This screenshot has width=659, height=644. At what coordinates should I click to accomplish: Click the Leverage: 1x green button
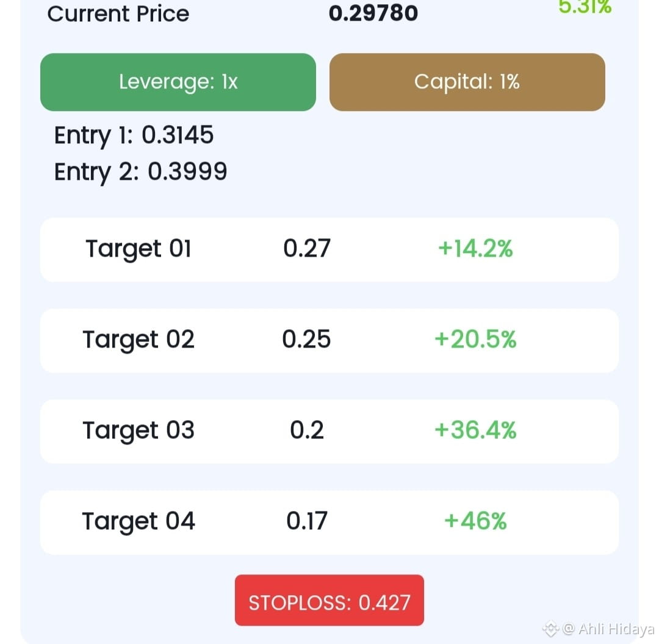click(178, 82)
